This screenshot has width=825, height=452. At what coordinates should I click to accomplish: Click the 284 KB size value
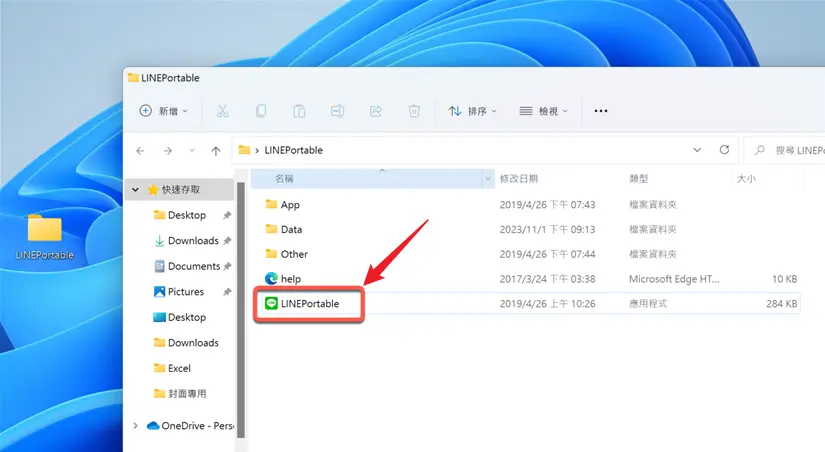[781, 304]
